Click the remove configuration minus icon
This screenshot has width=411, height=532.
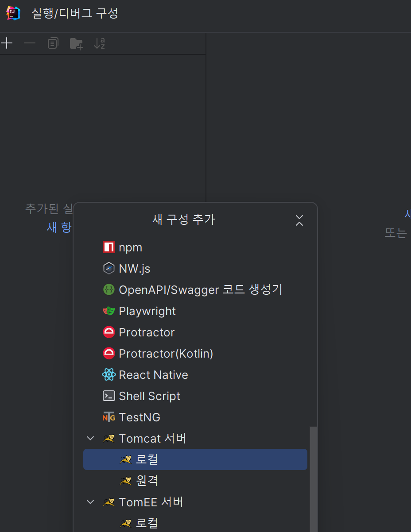click(x=30, y=43)
